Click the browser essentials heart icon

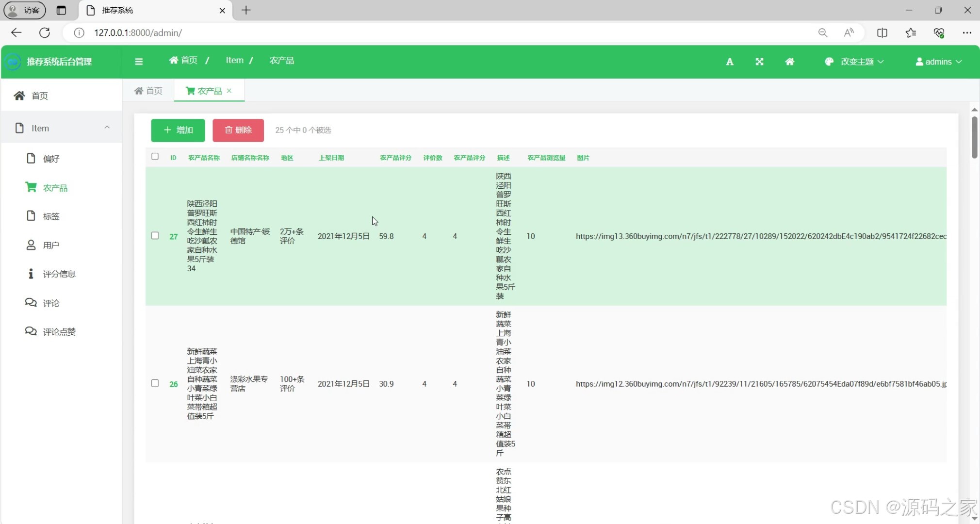[x=939, y=33]
